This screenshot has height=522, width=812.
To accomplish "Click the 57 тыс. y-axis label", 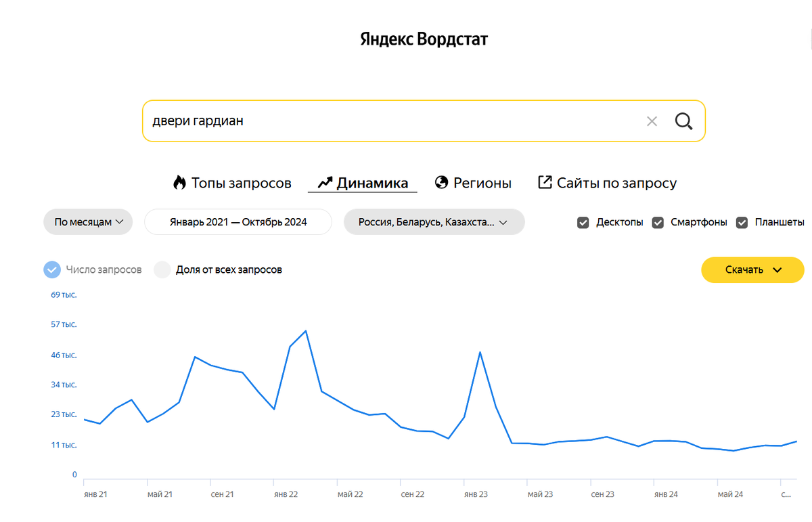I will tap(64, 325).
